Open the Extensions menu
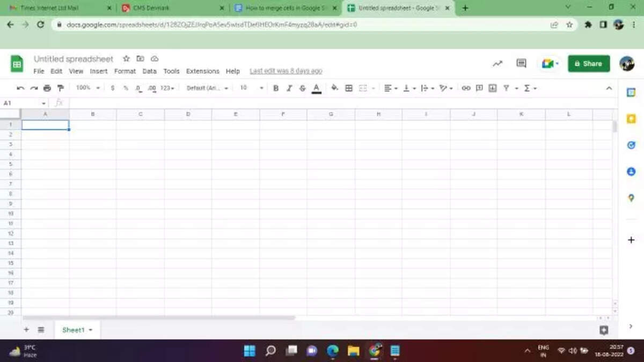This screenshot has width=644, height=362. 203,71
